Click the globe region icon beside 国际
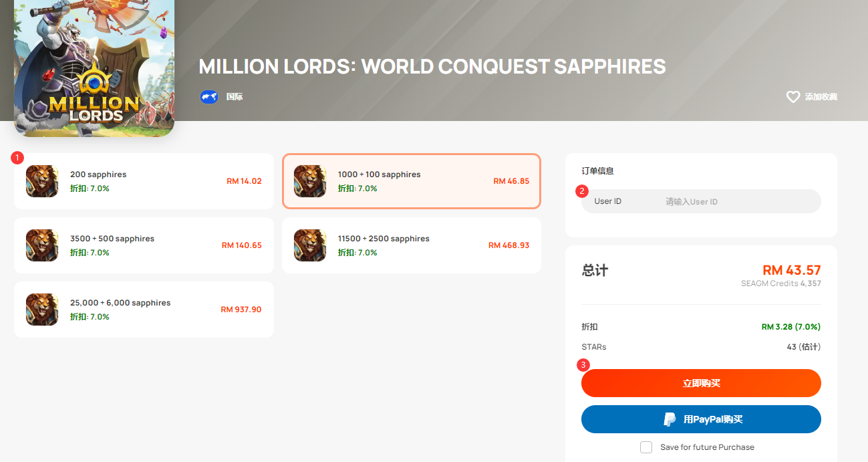This screenshot has height=462, width=868. pyautogui.click(x=209, y=97)
